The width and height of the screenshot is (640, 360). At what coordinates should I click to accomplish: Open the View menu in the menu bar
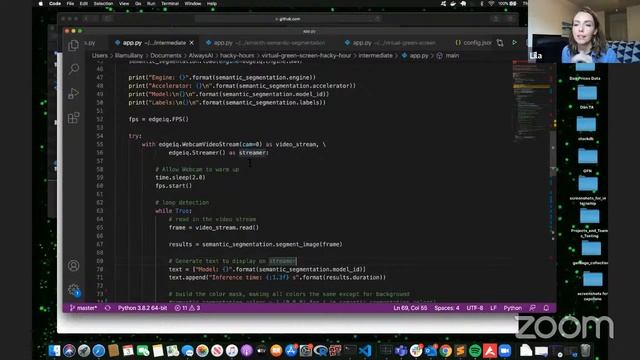coord(124,4)
